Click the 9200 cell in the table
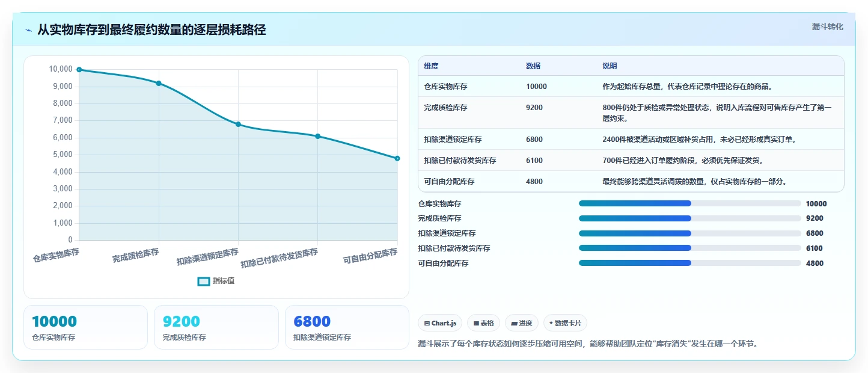Screen dimensions: 868x373 point(534,108)
